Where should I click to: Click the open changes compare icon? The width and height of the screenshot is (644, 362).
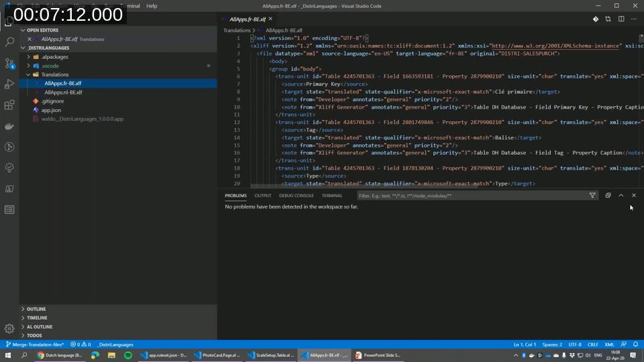[608, 19]
